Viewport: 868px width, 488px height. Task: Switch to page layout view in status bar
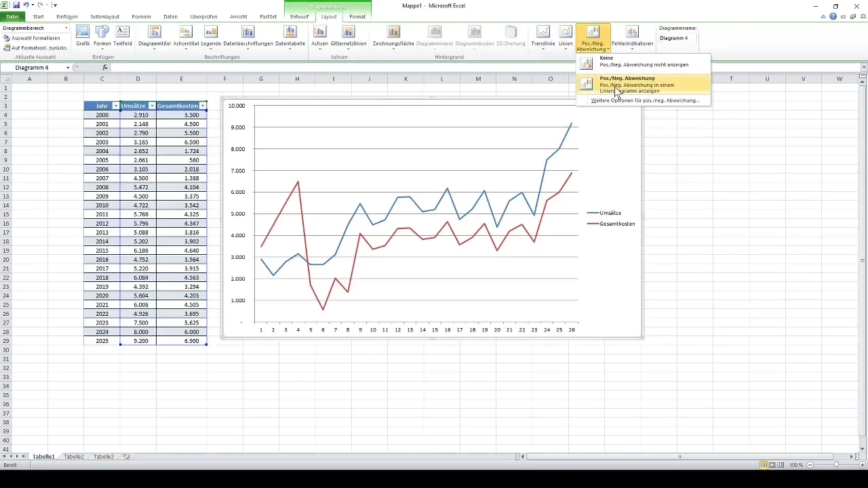tap(773, 465)
